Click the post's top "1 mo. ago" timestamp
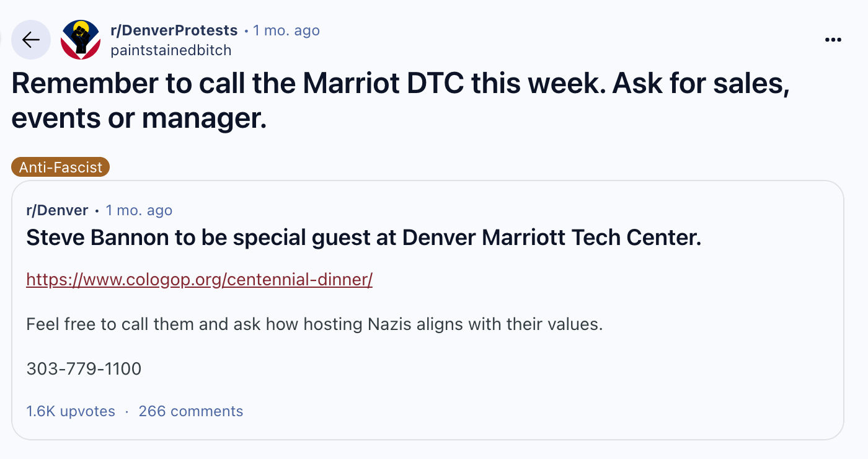868x459 pixels. click(x=286, y=30)
